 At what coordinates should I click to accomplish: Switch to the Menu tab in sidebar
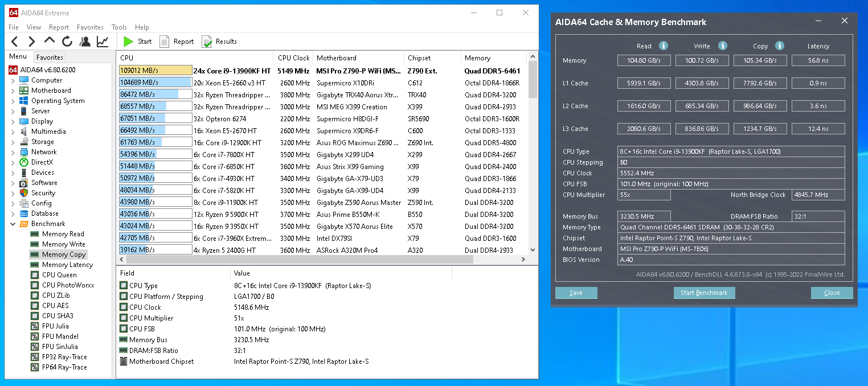18,56
